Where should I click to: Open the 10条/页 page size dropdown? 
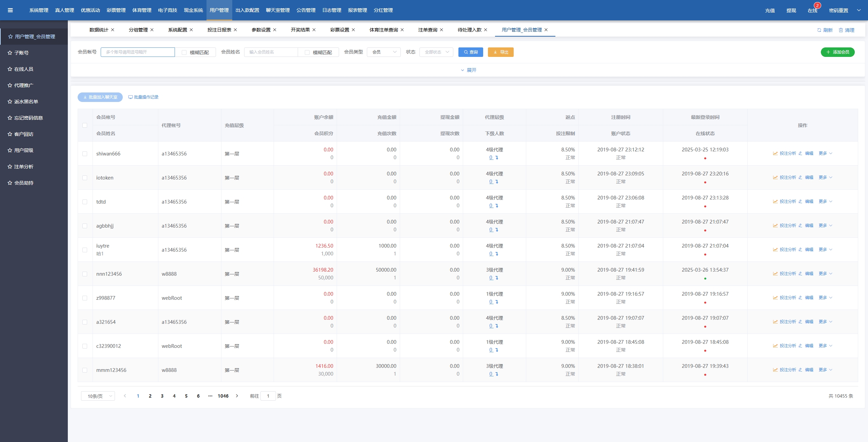(x=98, y=396)
